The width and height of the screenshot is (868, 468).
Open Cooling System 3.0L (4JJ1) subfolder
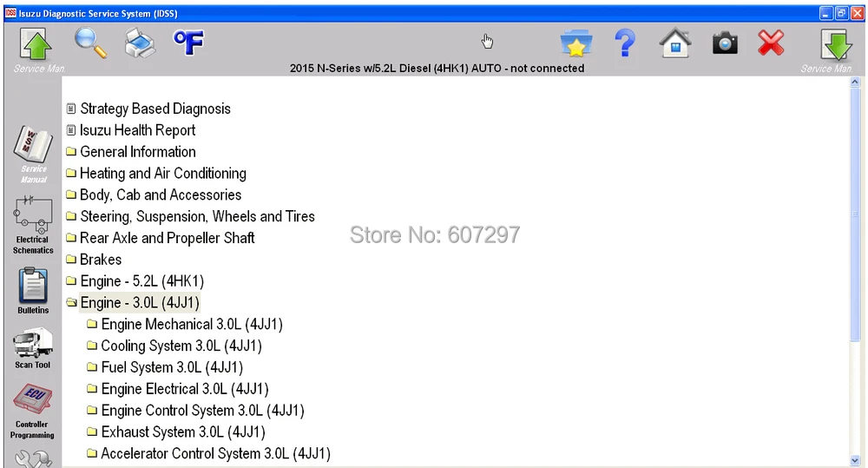click(x=174, y=346)
